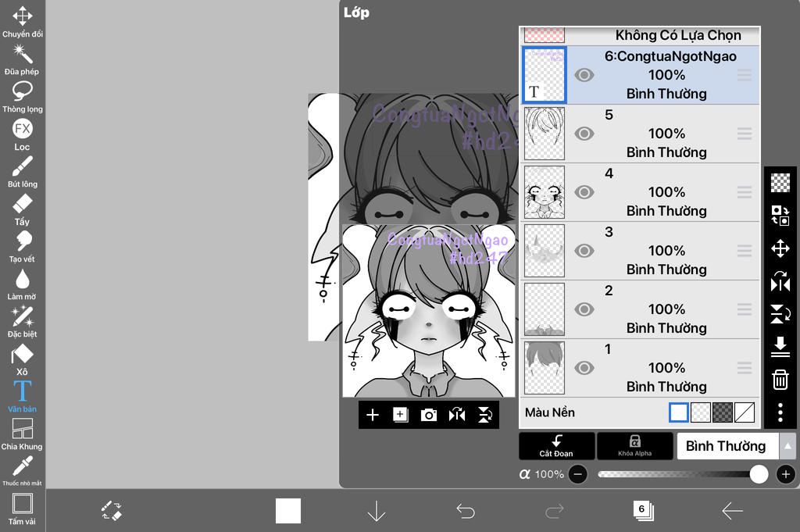
Task: Select the Đũa phép magic wand tool
Action: coord(23,59)
